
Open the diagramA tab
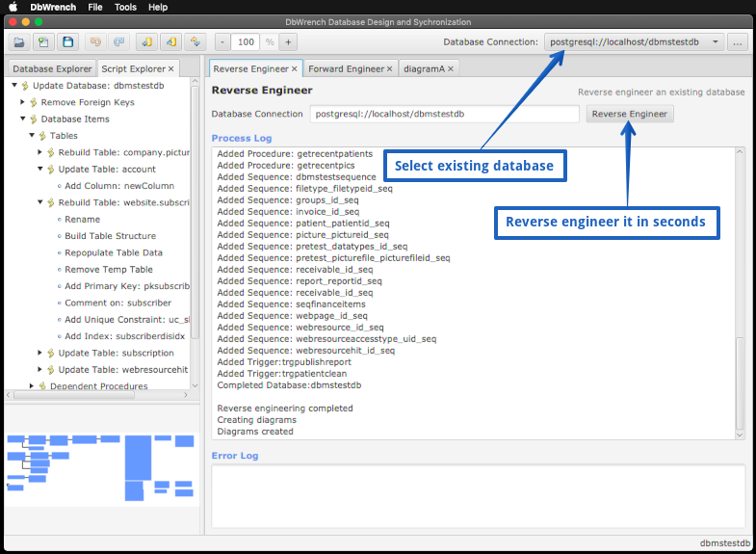click(x=425, y=69)
